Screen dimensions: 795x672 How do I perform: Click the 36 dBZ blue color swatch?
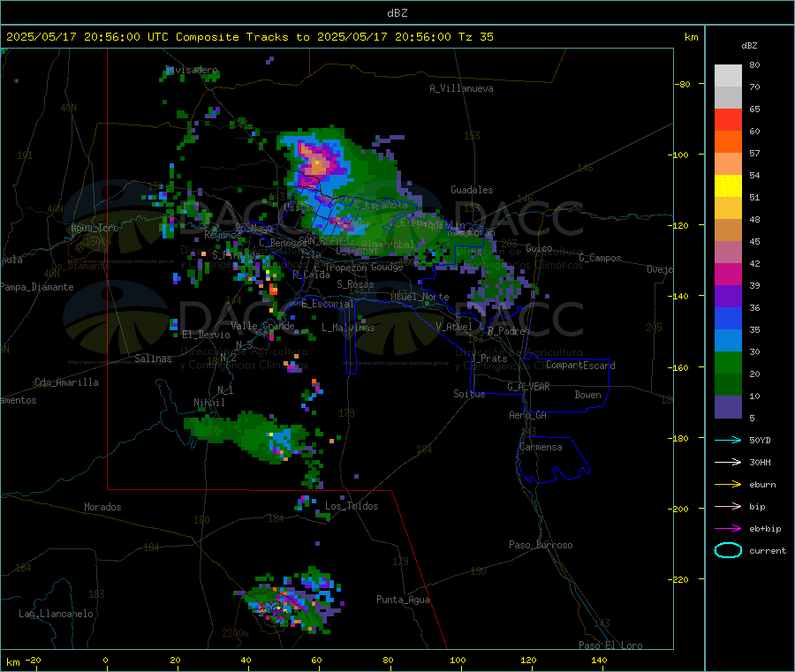[728, 318]
